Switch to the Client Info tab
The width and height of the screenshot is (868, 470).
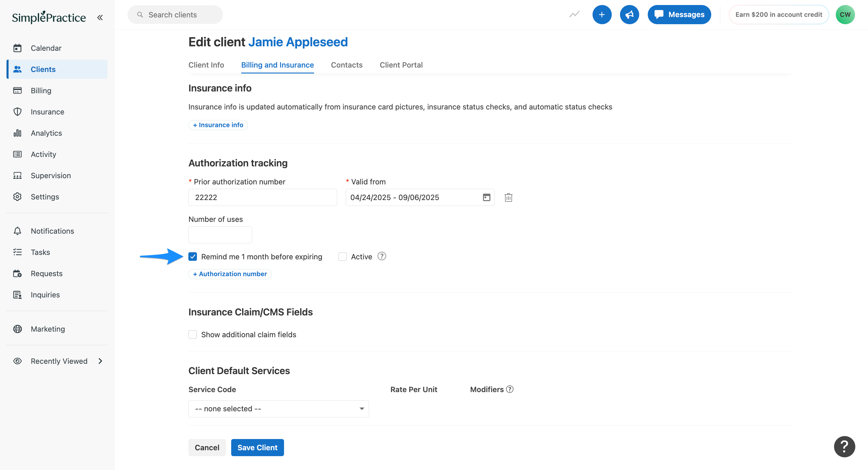click(x=206, y=65)
